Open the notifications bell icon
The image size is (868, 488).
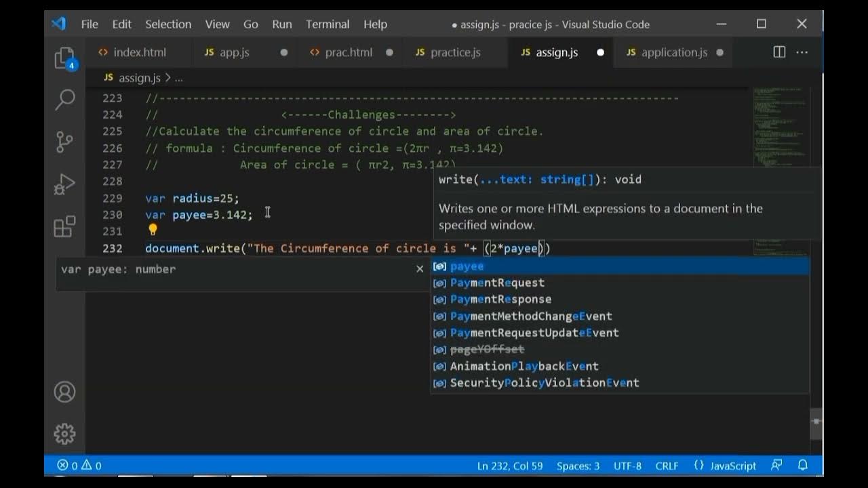[x=803, y=466]
